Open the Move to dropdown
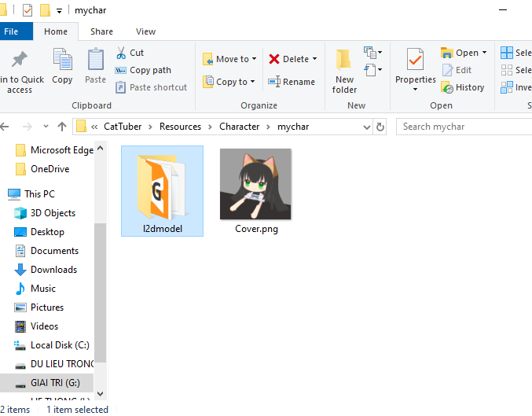Screen dimensions: 532x416 [229, 59]
